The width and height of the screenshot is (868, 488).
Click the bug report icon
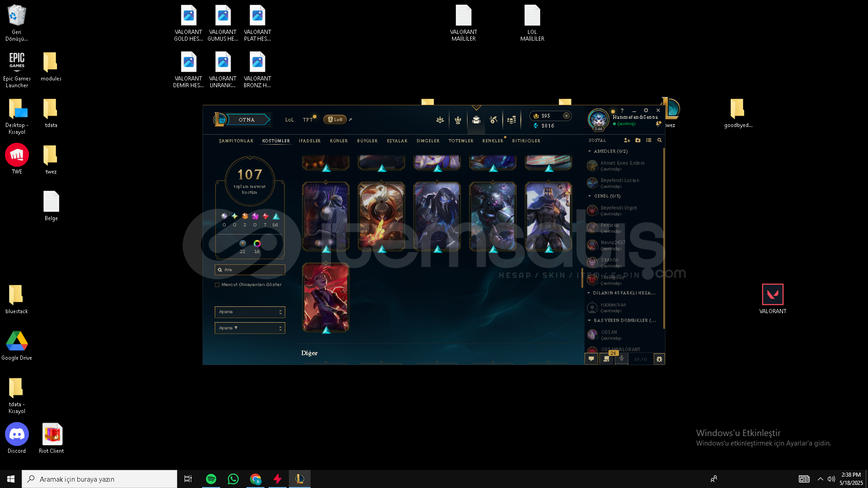[x=659, y=359]
